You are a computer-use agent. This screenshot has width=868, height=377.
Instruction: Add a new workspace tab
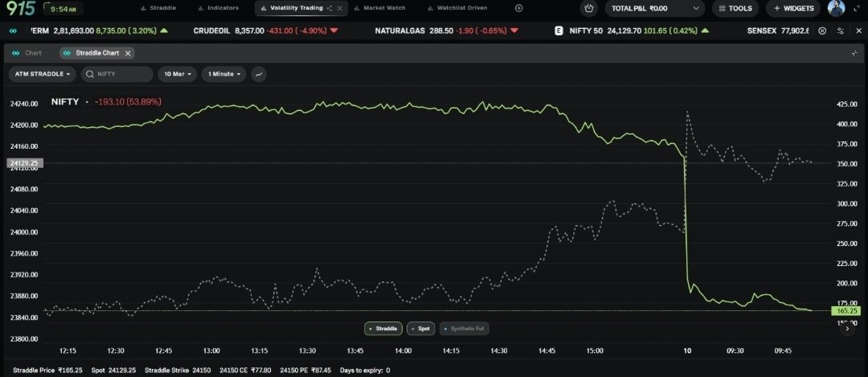[x=518, y=8]
